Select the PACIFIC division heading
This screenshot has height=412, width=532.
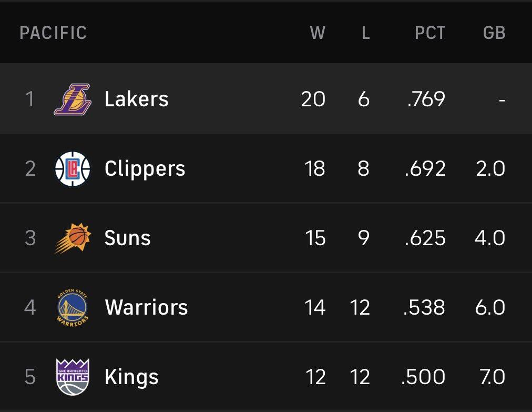53,33
